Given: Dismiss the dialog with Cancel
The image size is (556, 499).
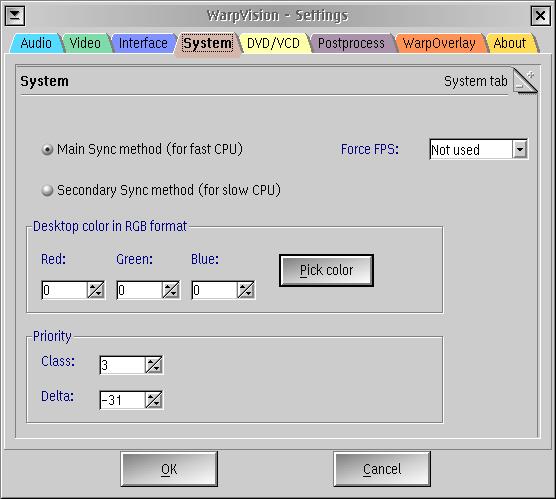Looking at the screenshot, I should point(382,469).
